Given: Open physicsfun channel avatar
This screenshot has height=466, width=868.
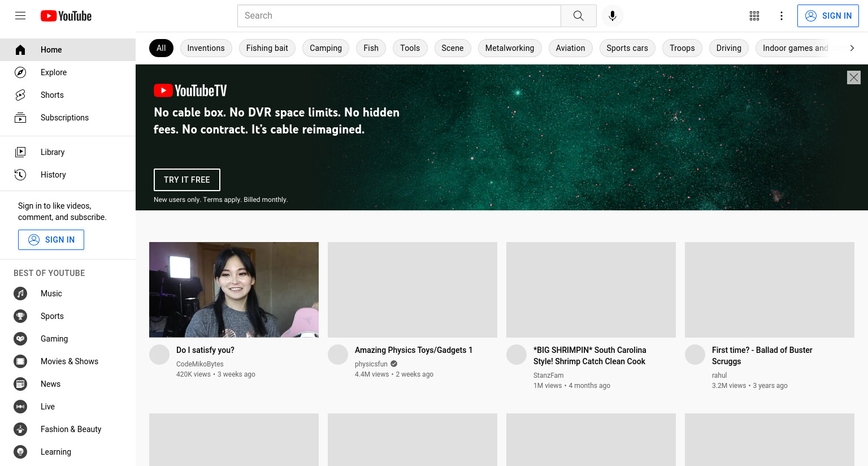Looking at the screenshot, I should [338, 355].
